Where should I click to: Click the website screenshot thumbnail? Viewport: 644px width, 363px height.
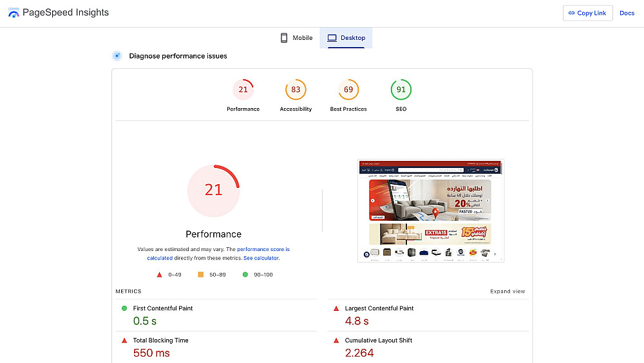coord(431,210)
